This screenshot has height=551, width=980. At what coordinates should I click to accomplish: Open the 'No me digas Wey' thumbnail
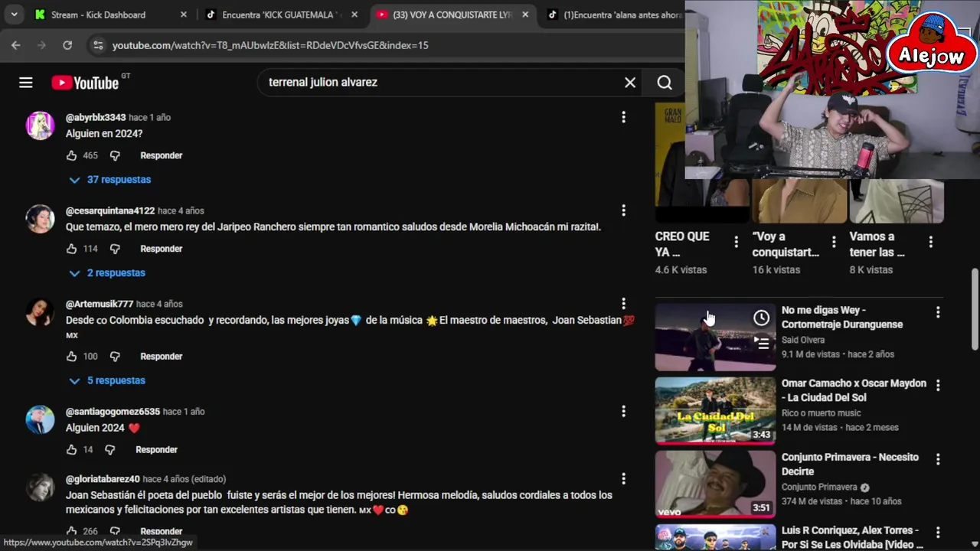click(715, 337)
